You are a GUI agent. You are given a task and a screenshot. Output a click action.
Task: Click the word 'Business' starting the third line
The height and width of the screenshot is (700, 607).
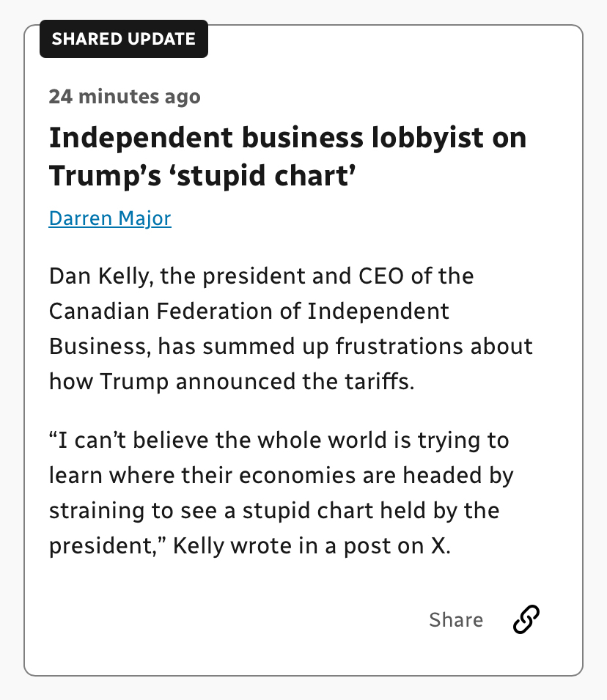click(98, 346)
